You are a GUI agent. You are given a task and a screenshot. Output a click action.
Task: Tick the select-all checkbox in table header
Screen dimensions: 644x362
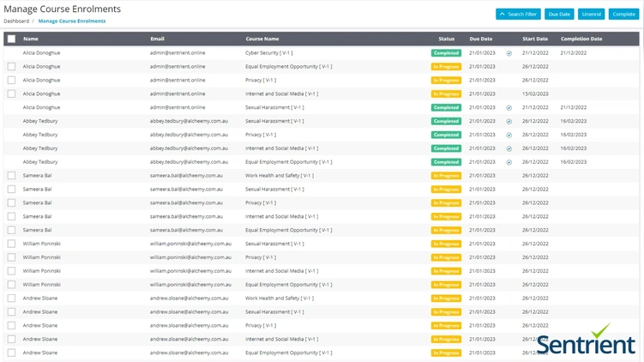click(x=11, y=39)
